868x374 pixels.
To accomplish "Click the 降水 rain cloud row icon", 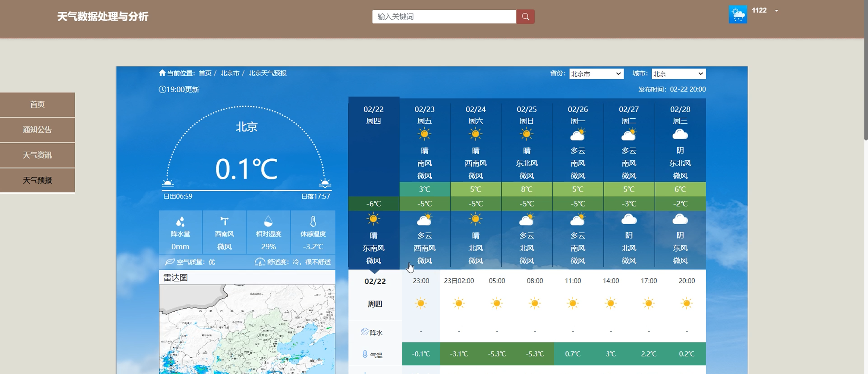I will pos(365,332).
